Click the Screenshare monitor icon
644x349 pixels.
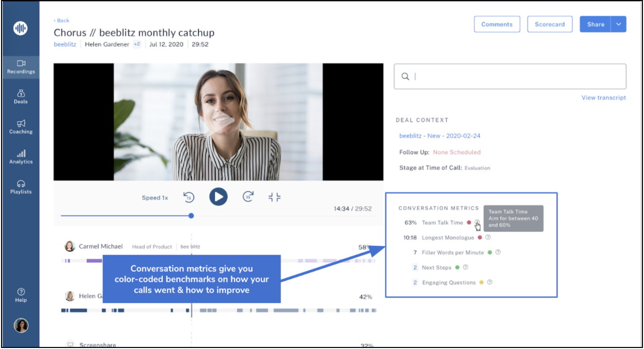[70, 345]
